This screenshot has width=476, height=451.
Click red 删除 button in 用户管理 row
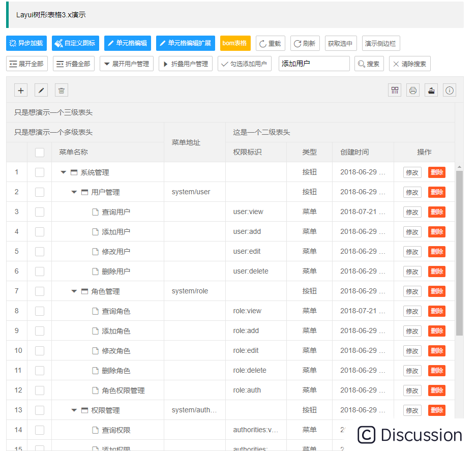(x=437, y=192)
